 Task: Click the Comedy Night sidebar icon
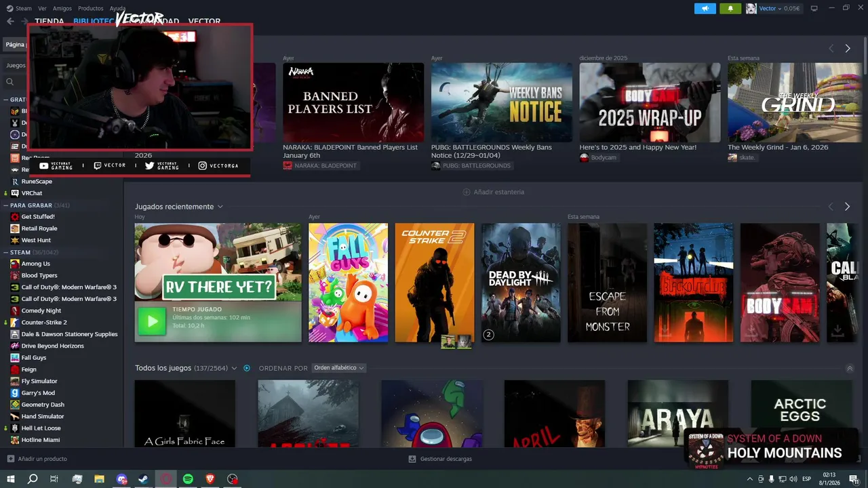coord(15,310)
